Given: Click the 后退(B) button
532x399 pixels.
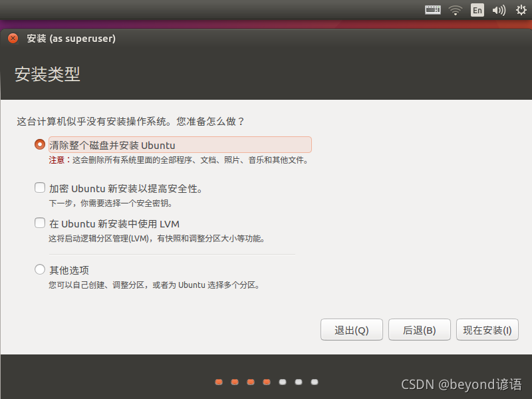Looking at the screenshot, I should tap(420, 330).
